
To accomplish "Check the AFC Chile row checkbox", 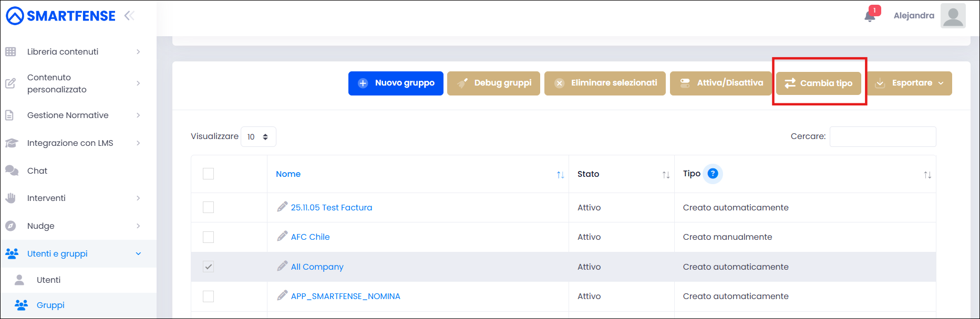I will tap(209, 237).
